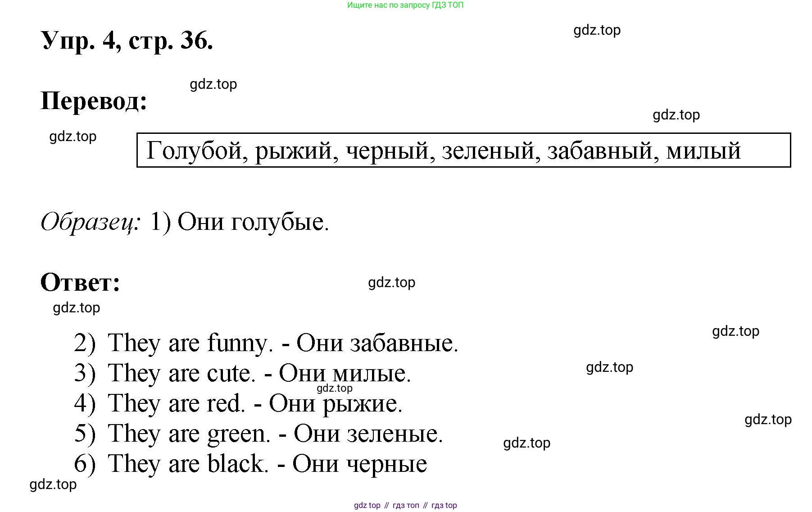Click answer line 'They are red.'

coord(177,403)
